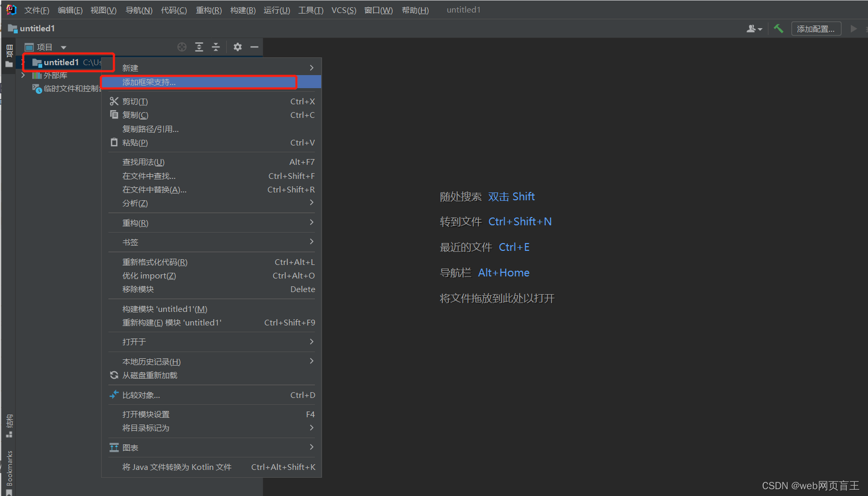Open the 工具 menu
868x496 pixels.
[x=311, y=10]
